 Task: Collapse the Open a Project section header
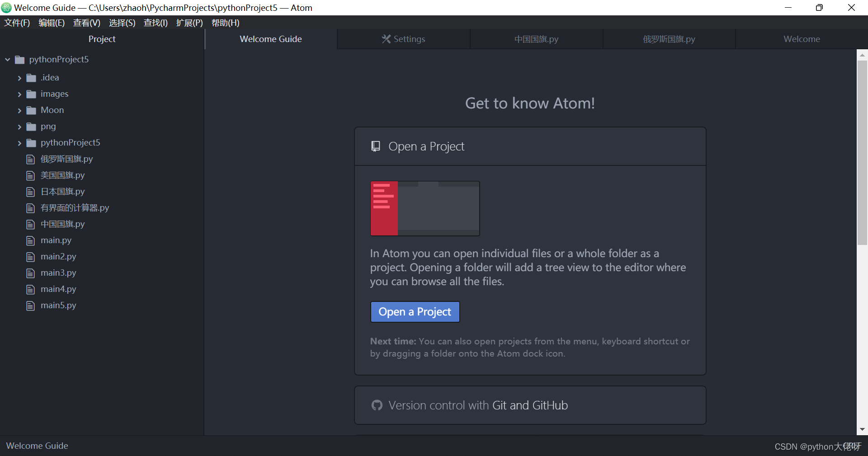pyautogui.click(x=530, y=146)
